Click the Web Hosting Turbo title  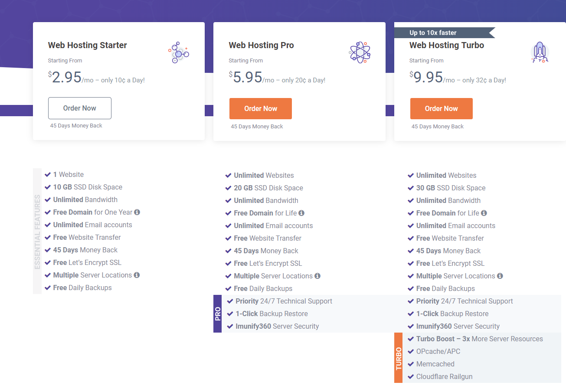click(447, 45)
